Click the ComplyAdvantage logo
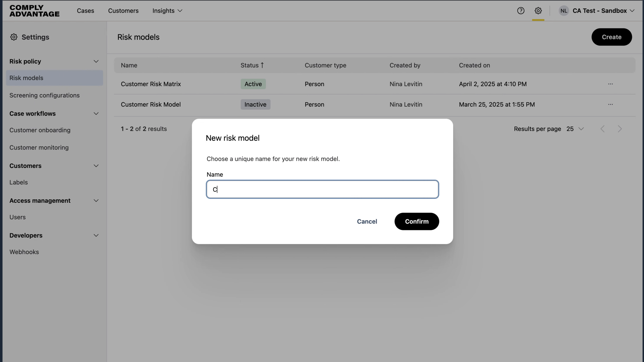Viewport: 644px width, 362px height. 35,11
